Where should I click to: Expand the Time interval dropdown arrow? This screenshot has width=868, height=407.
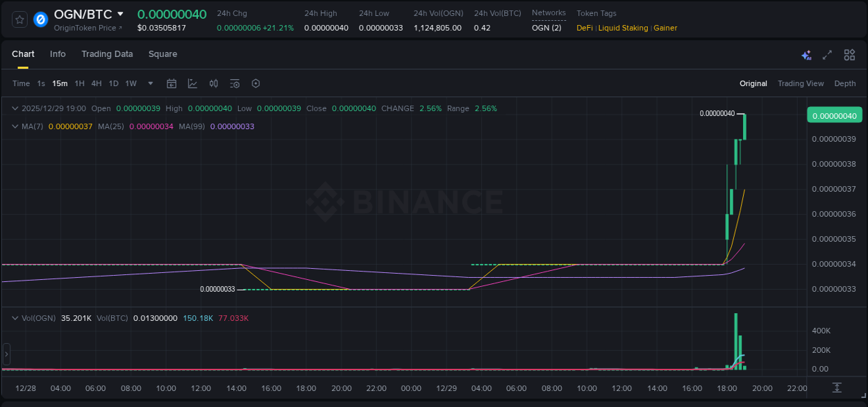pos(149,83)
